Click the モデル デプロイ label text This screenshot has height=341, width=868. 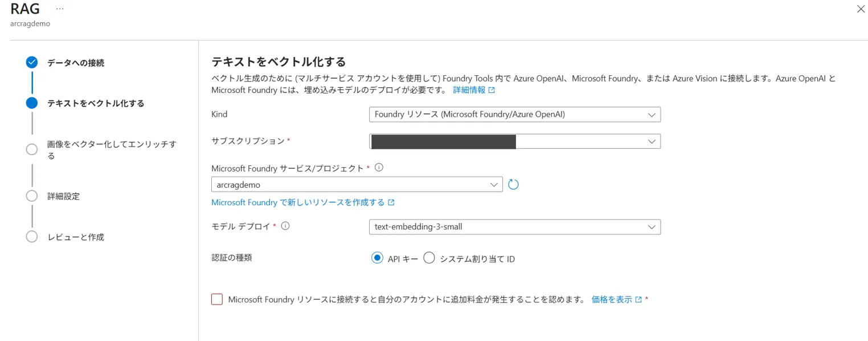coord(241,226)
